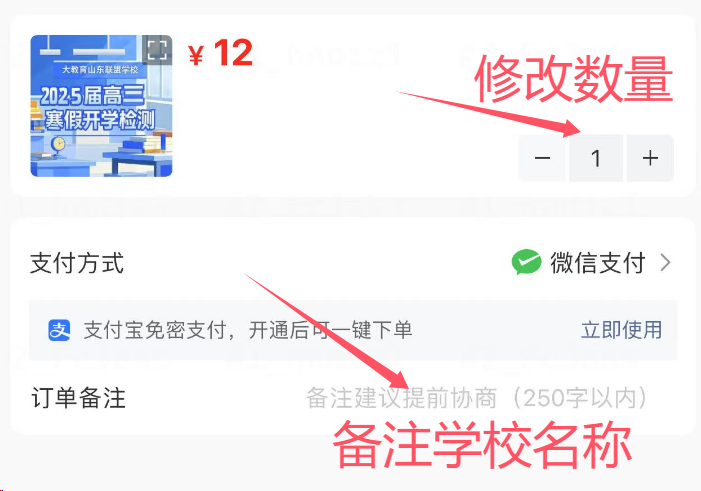
Task: Increase quantity with the plus button
Action: point(650,158)
